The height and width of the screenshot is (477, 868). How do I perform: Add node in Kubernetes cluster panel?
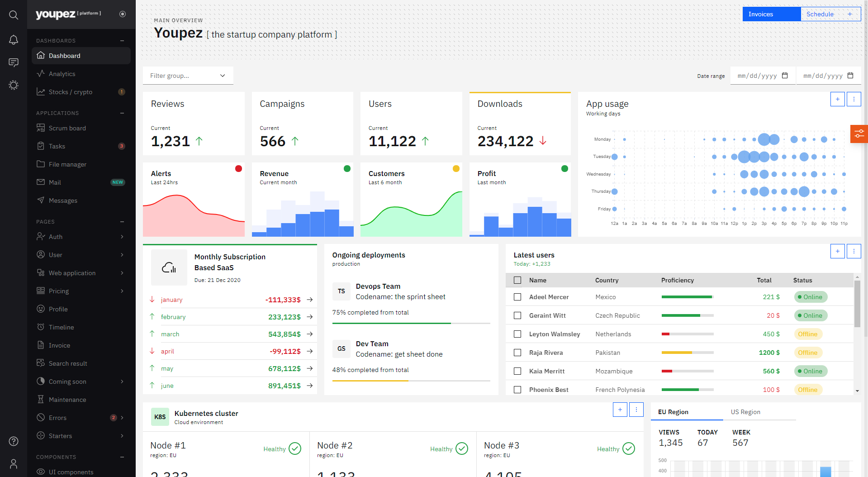coord(620,410)
